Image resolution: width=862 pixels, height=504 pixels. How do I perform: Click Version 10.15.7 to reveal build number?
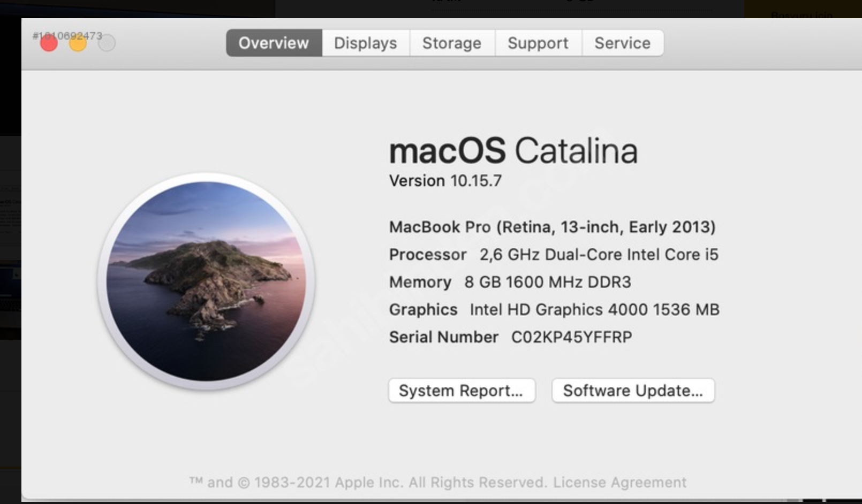[445, 181]
